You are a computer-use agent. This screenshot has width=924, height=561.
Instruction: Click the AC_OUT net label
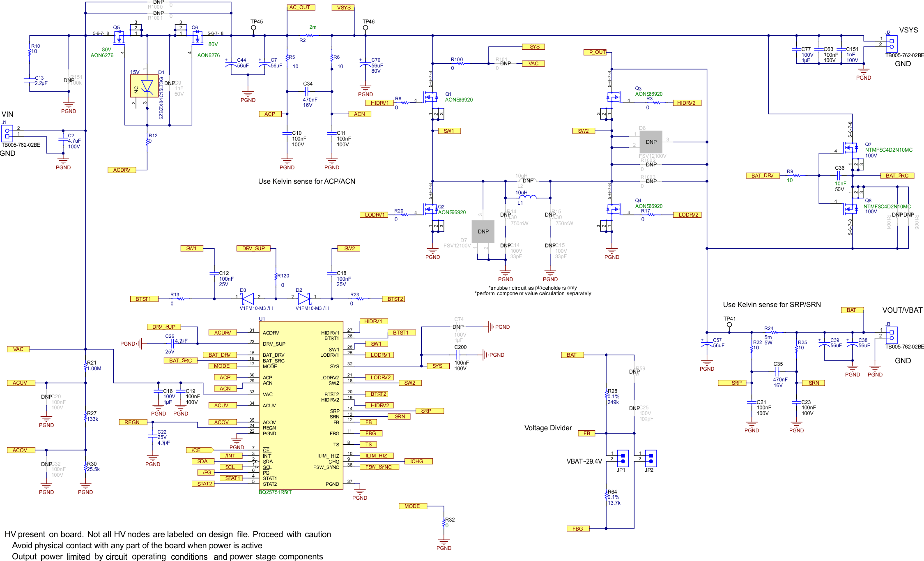301,7
